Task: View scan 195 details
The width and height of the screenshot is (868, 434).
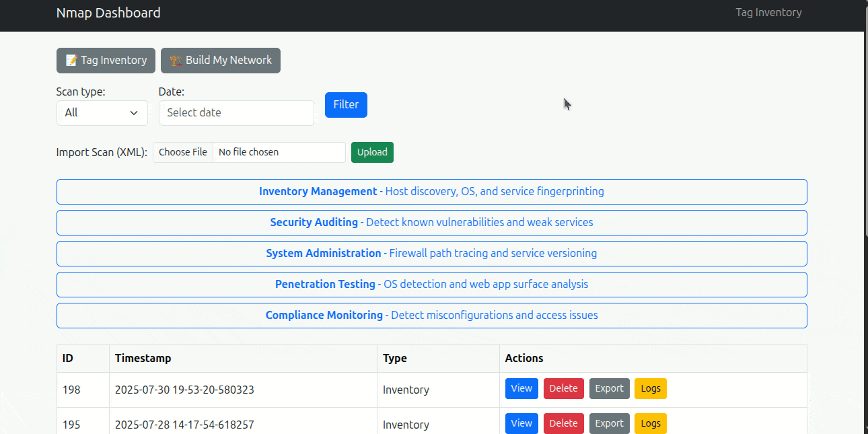Action: [521, 423]
